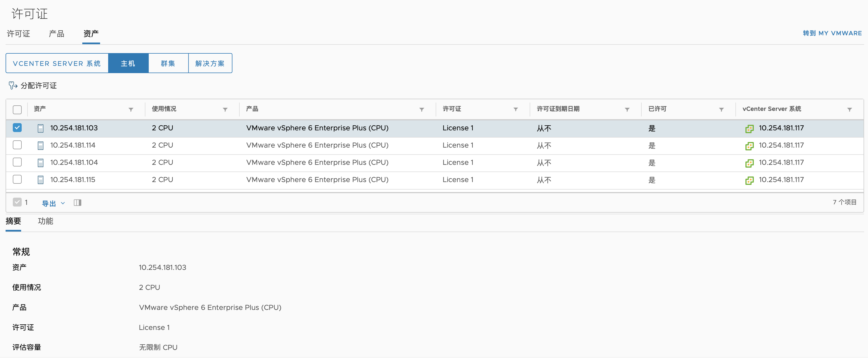Click vCenter icon in 10.254.181.104 row
This screenshot has width=868, height=358.
click(x=749, y=163)
